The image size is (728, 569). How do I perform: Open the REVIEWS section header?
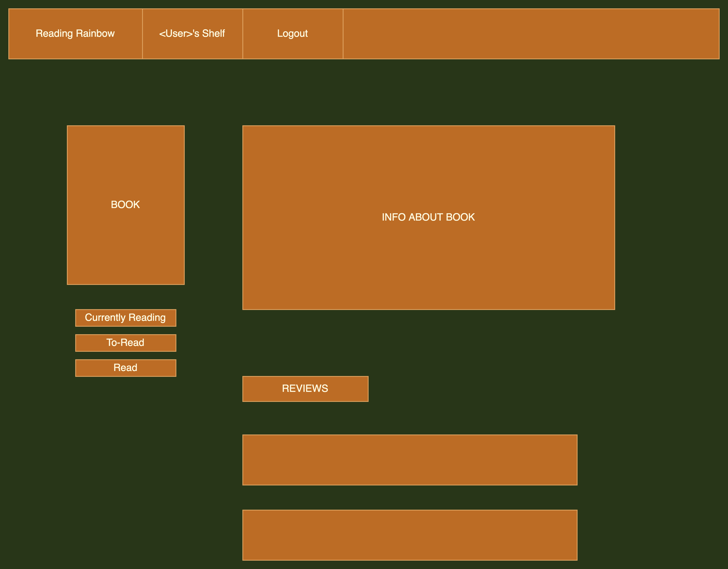point(305,389)
